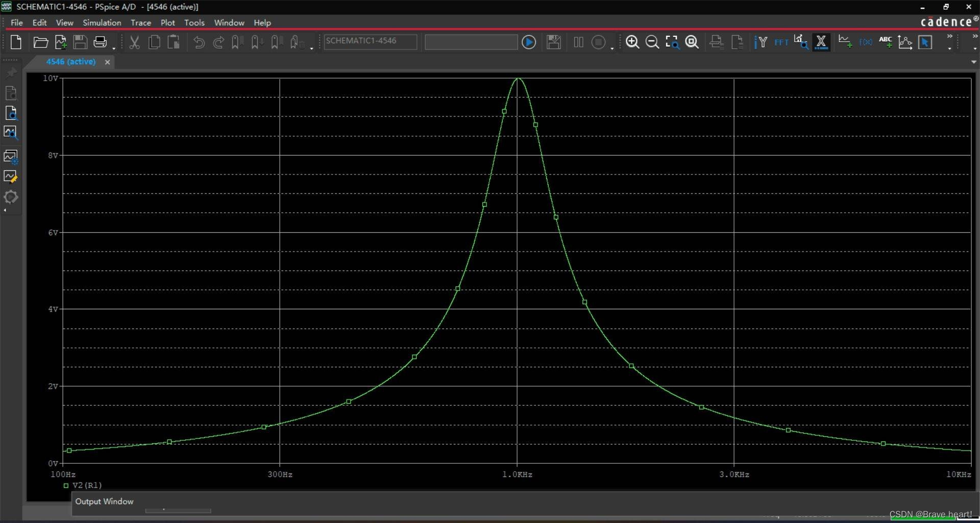Click the ABC text label icon
The image size is (980, 523).
tap(886, 42)
